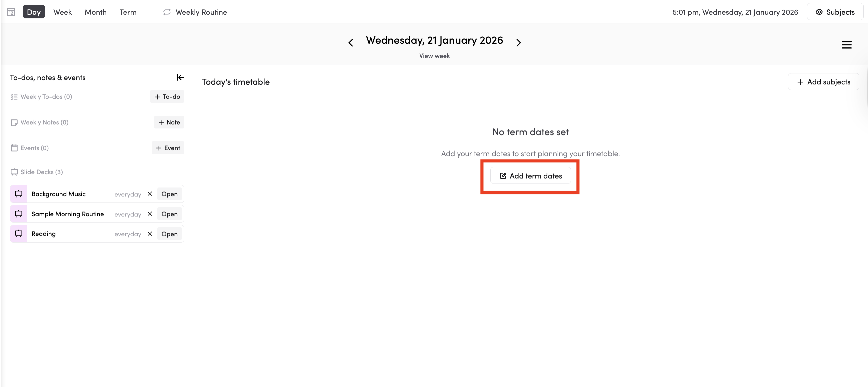This screenshot has height=387, width=868.
Task: Switch to the Week view tab
Action: [62, 12]
